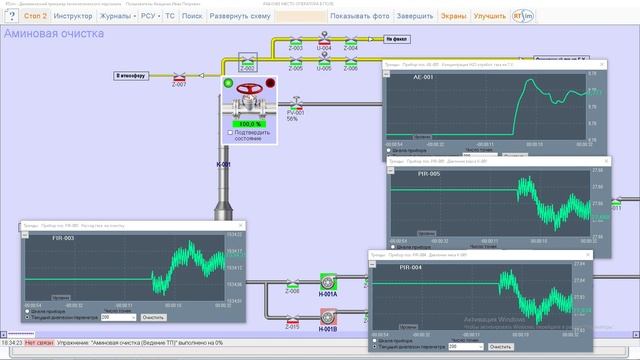Screen dimensions: 640x360
Task: Select pump H-001A
Action: point(328,282)
